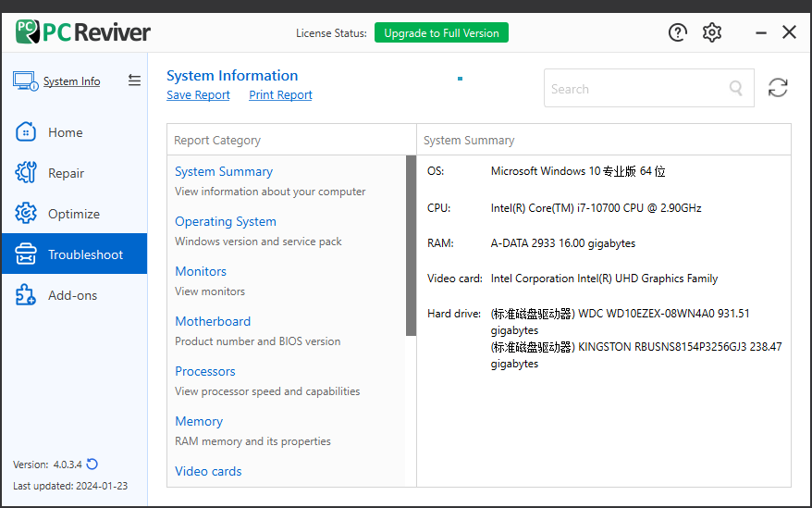
Task: Go to Home section
Action: click(x=75, y=132)
